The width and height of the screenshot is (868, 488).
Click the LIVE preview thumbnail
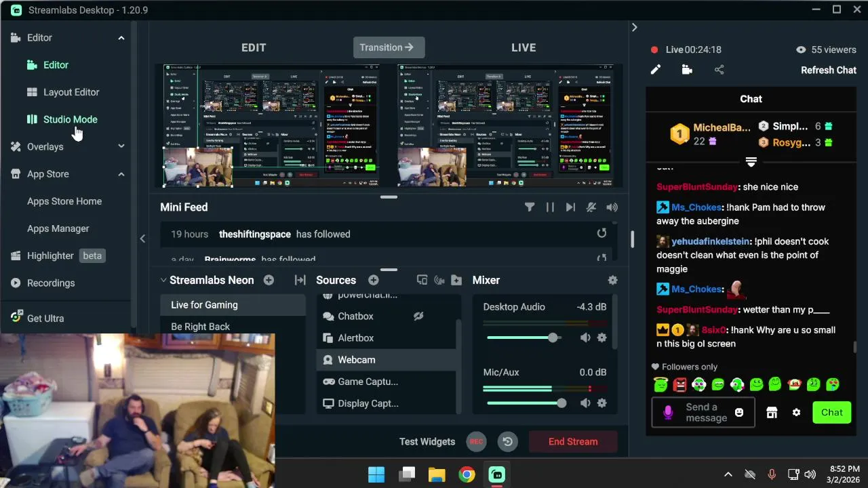click(x=506, y=126)
